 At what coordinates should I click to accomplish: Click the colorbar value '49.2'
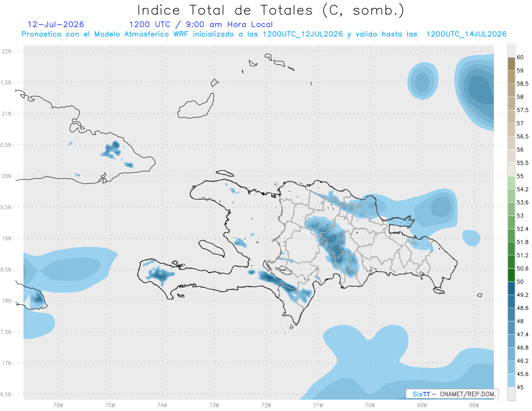coord(523,295)
